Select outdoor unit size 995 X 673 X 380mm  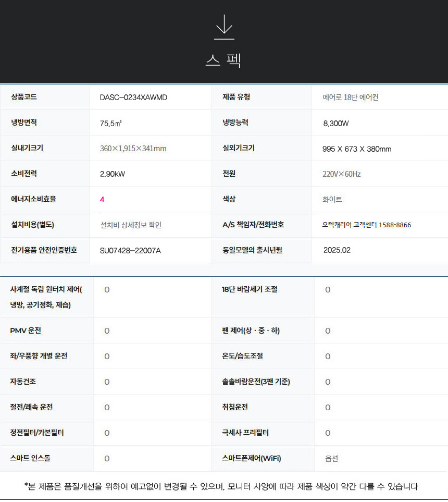tap(357, 149)
